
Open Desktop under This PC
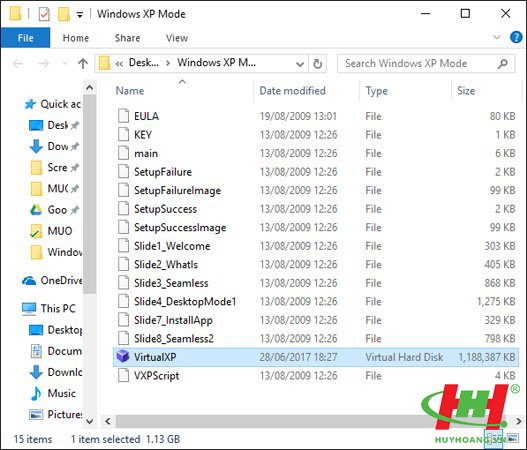tap(56, 330)
